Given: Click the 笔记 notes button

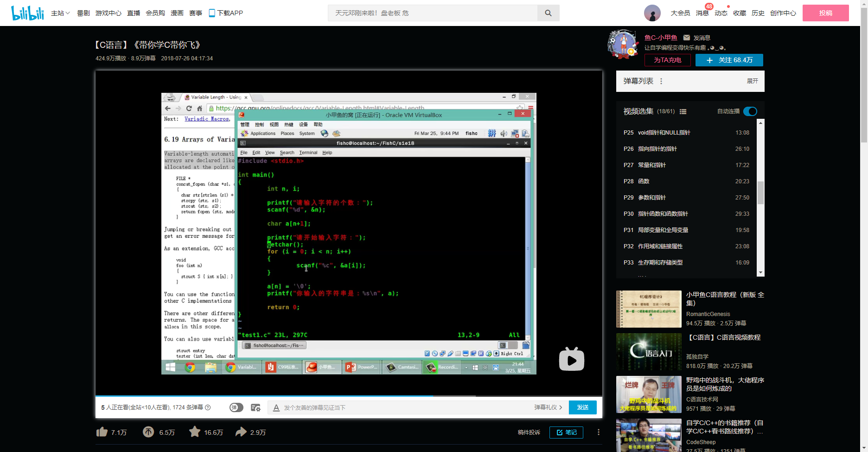Looking at the screenshot, I should (566, 433).
